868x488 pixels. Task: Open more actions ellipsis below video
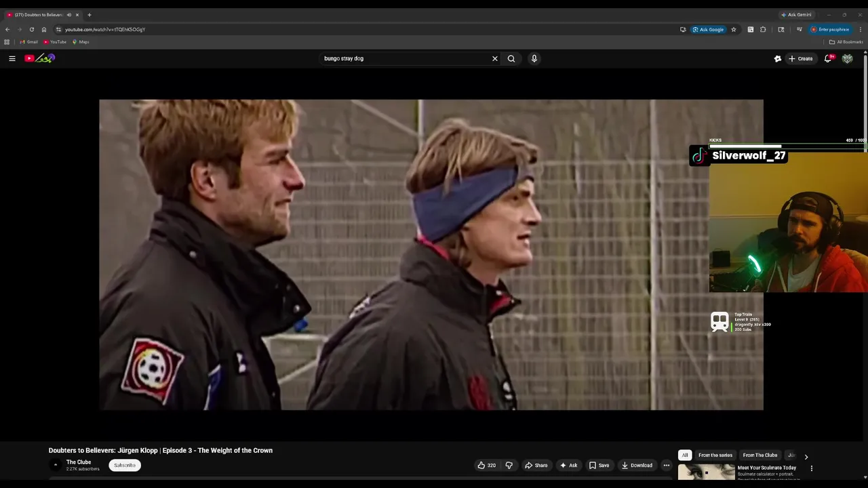[x=666, y=465]
